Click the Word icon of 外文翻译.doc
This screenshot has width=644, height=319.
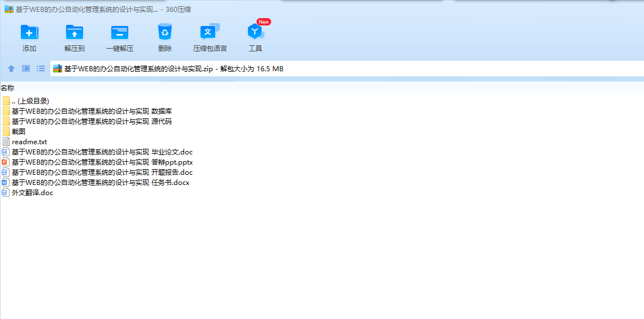(x=5, y=193)
